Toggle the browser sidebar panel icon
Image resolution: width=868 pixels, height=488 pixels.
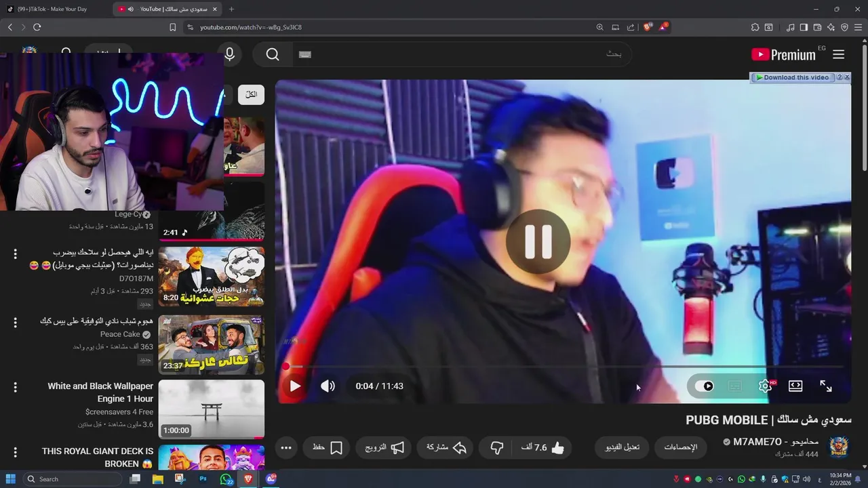[x=804, y=27]
